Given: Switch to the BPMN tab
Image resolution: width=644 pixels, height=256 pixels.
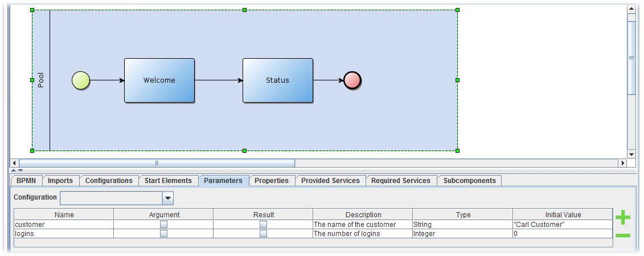Looking at the screenshot, I should coord(26,181).
